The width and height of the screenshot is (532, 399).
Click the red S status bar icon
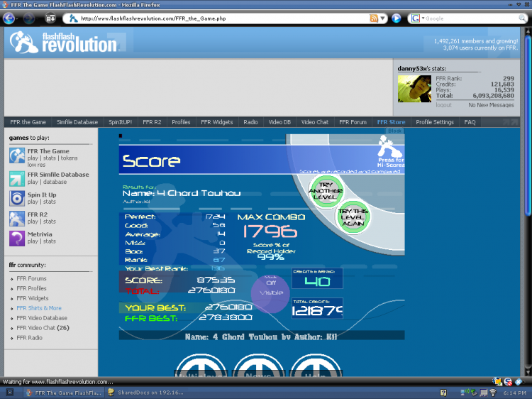point(508,382)
